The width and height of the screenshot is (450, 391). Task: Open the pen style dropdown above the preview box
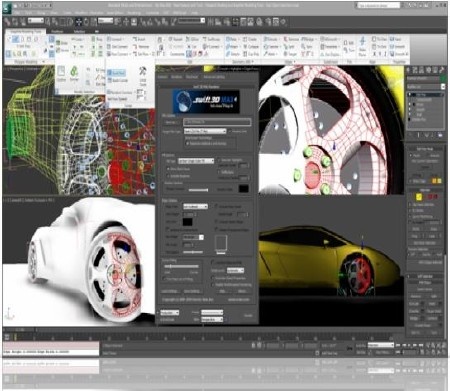(x=193, y=237)
